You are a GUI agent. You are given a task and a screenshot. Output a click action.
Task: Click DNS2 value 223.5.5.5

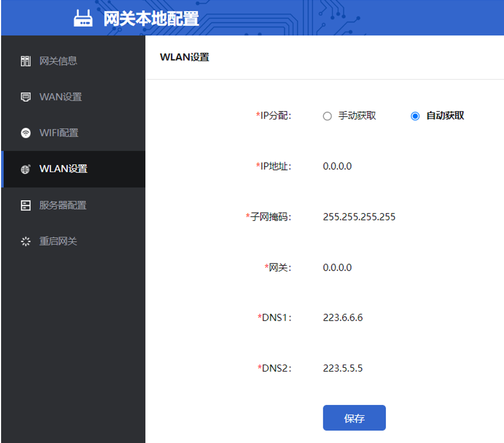343,368
